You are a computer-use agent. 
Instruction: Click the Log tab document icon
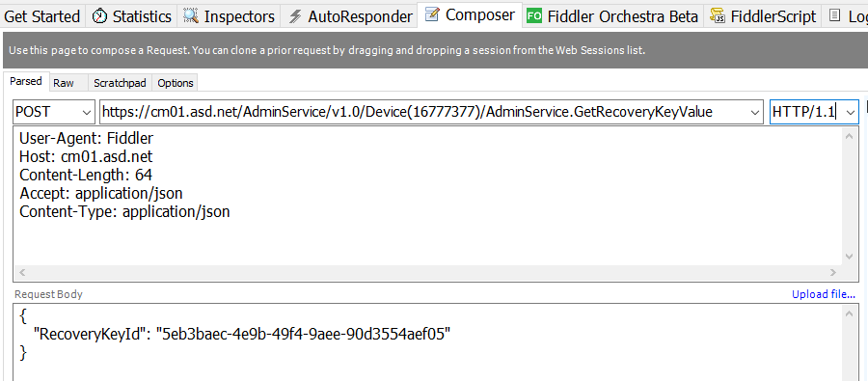pyautogui.click(x=835, y=15)
